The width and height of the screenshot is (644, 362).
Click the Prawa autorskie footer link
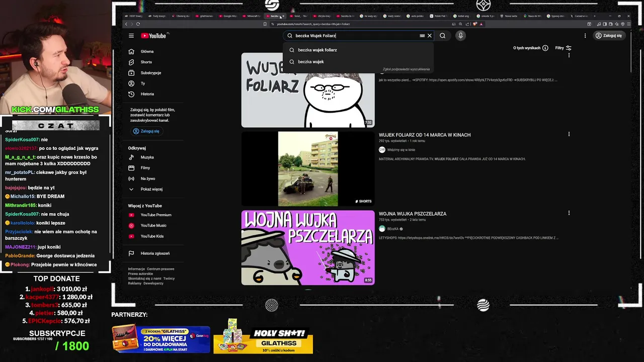point(140,274)
